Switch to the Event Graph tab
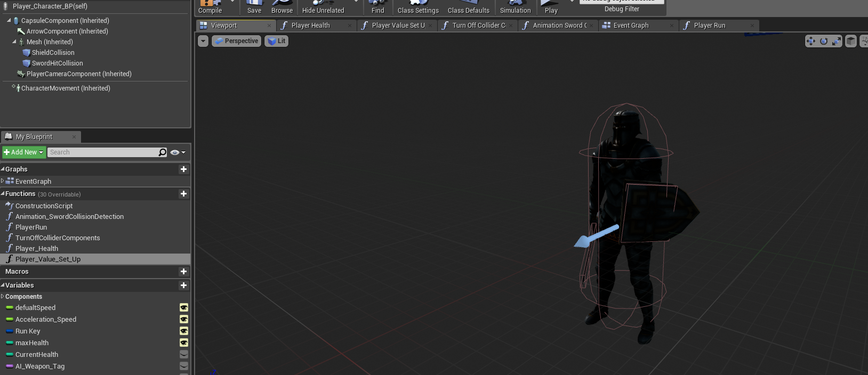Screen dimensions: 868x375 click(631, 26)
